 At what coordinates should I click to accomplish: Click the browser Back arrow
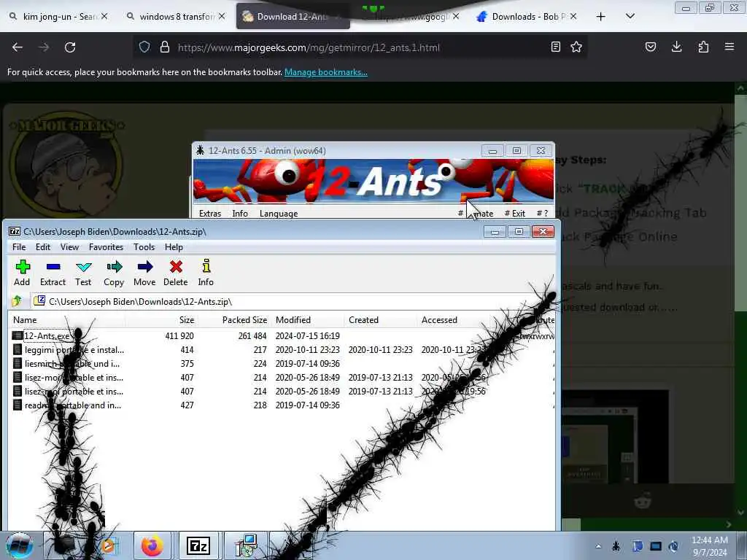pos(18,47)
